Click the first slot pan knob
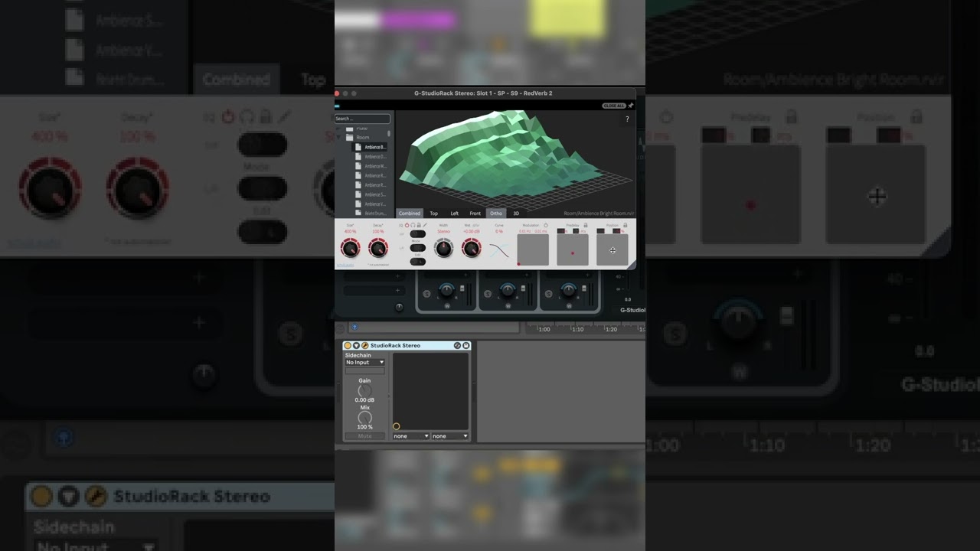The width and height of the screenshot is (980, 551). pyautogui.click(x=446, y=290)
